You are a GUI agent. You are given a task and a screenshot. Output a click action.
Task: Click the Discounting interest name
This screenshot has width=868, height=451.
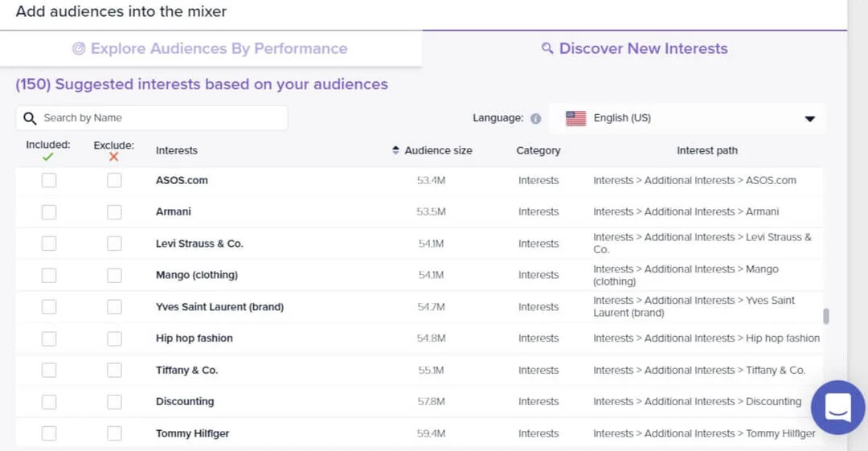(185, 401)
